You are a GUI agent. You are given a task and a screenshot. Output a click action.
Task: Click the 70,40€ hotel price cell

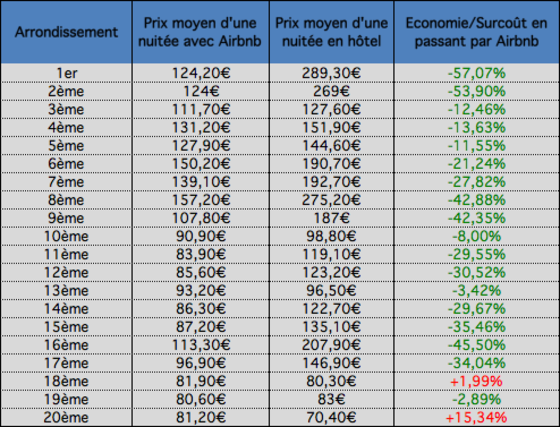click(x=331, y=417)
